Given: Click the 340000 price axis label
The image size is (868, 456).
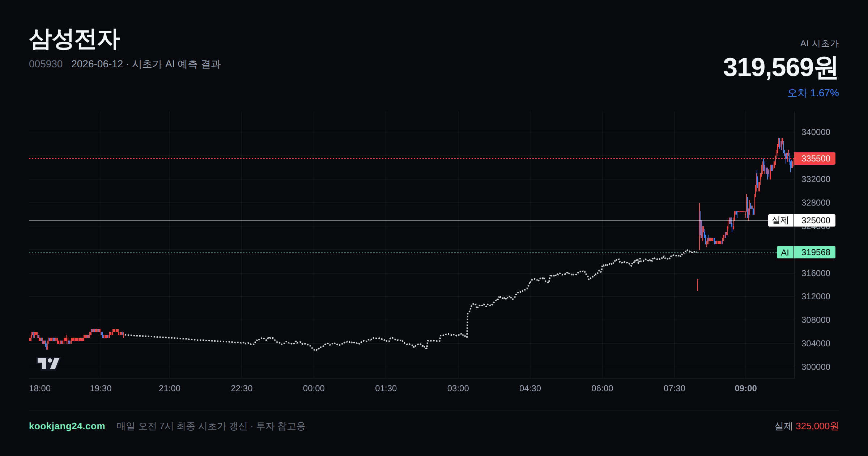Looking at the screenshot, I should coord(816,132).
